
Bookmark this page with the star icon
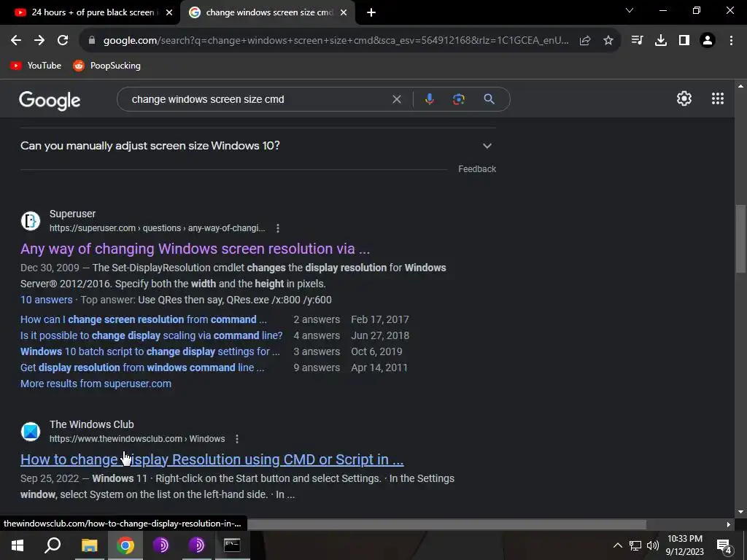point(608,41)
